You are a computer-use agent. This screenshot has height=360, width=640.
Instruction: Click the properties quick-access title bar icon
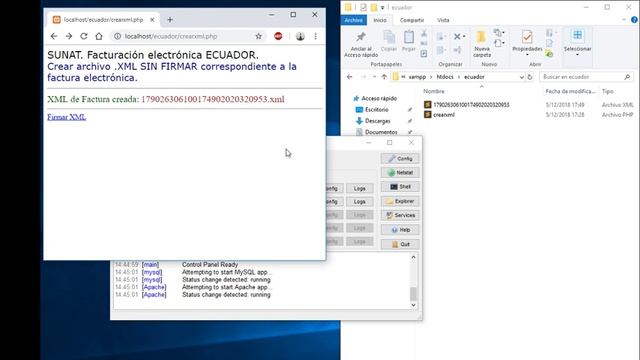tap(363, 7)
